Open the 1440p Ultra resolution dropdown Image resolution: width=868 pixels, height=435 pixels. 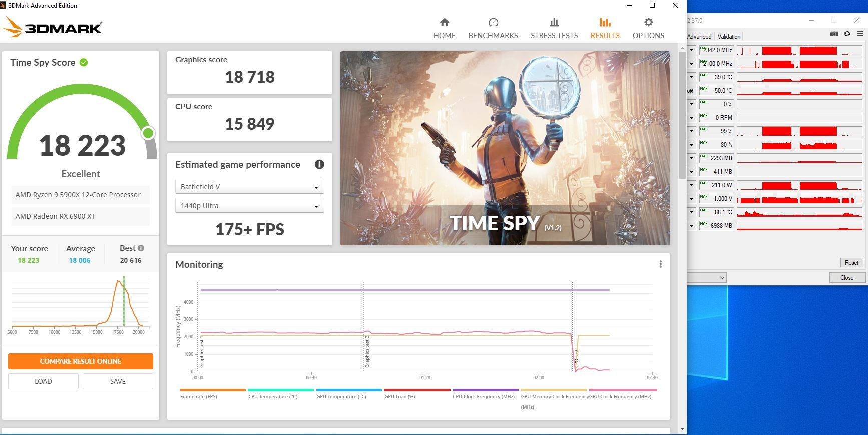(x=249, y=205)
